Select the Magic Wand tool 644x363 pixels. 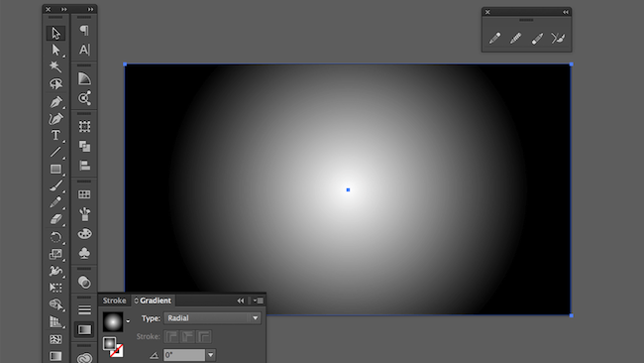pyautogui.click(x=55, y=66)
